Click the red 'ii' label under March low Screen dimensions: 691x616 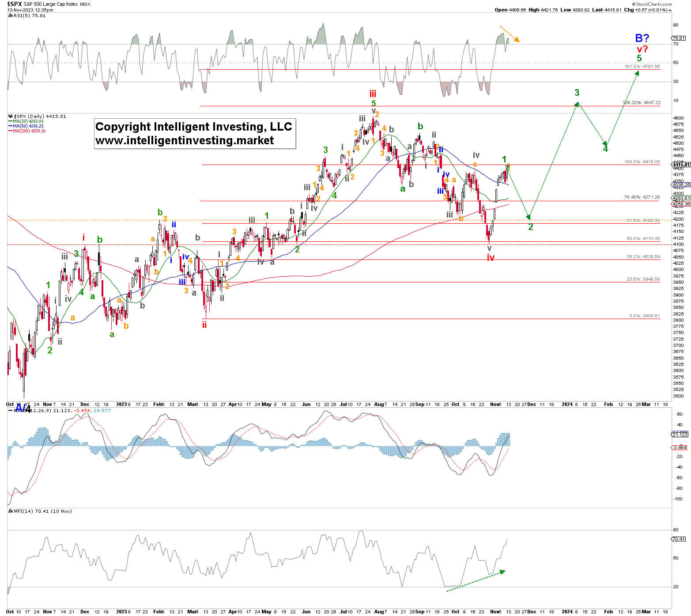coord(204,325)
